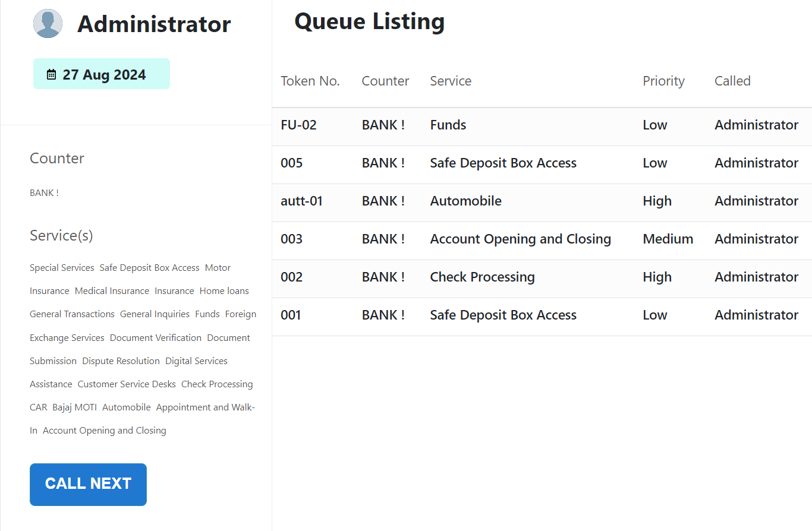Click the Home loans service tag
812x531 pixels.
(x=224, y=291)
